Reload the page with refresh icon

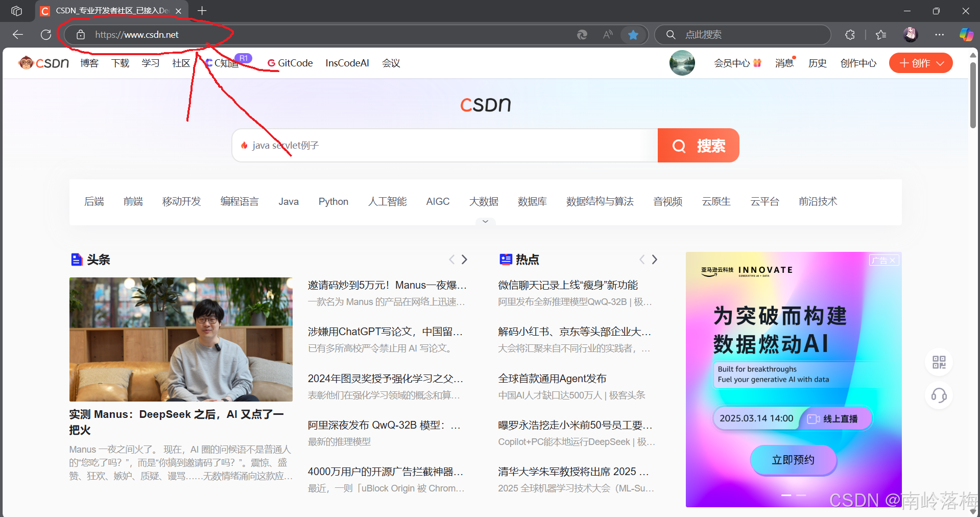[46, 35]
